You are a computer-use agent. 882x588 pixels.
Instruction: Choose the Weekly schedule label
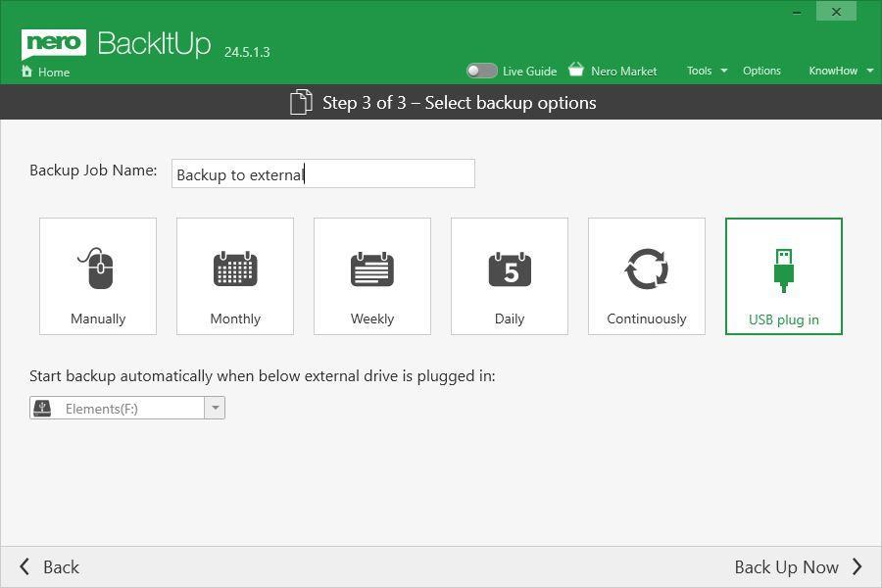tap(372, 318)
